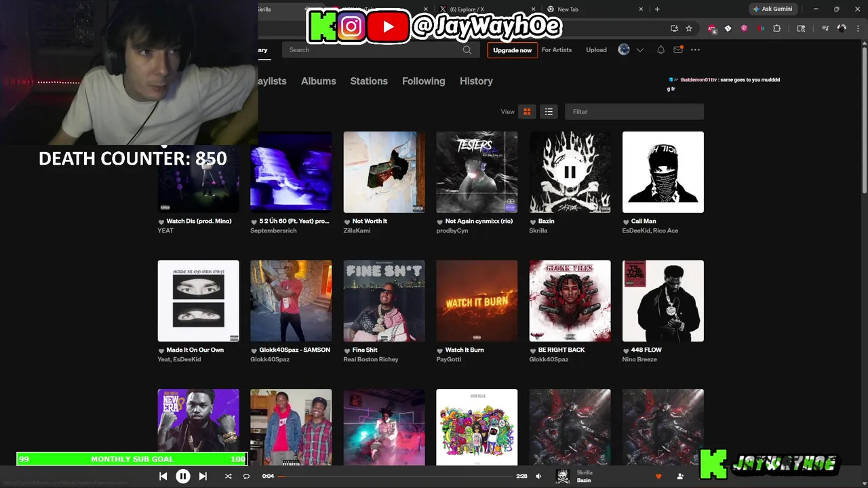Open the white diamond extension icon
Screen dimensions: 868x488
point(728,28)
